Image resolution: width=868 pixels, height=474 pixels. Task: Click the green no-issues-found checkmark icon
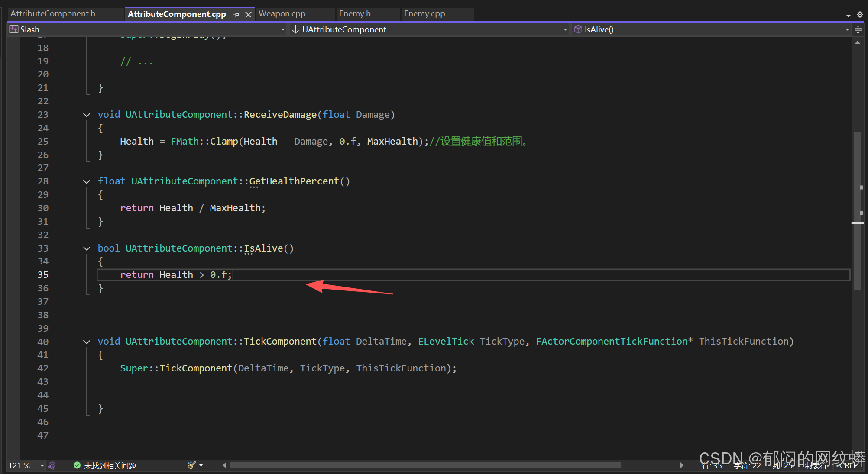point(77,465)
